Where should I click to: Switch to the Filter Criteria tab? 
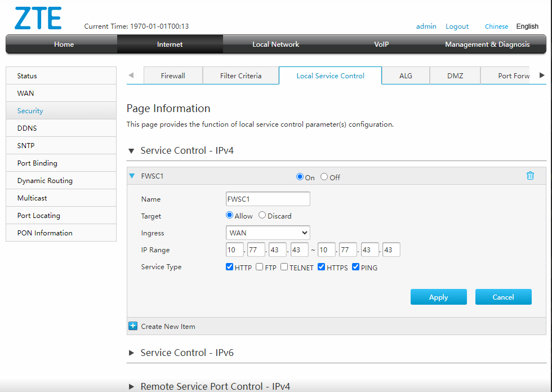coord(241,75)
